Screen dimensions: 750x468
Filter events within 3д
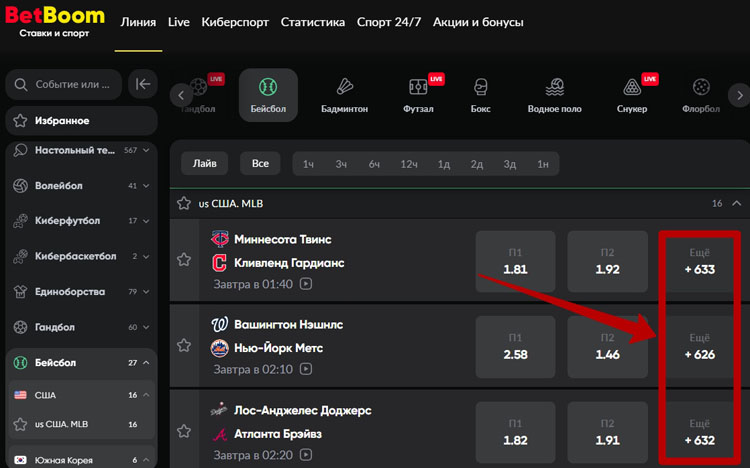tap(509, 164)
